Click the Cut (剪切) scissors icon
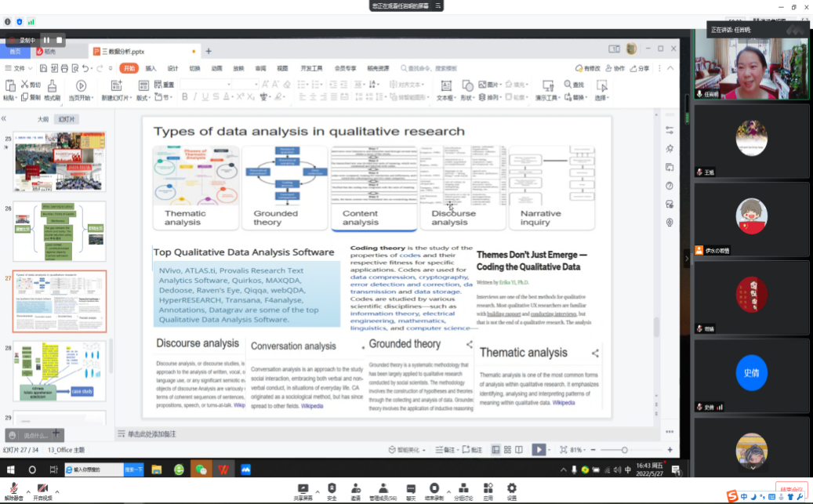 [x=24, y=84]
